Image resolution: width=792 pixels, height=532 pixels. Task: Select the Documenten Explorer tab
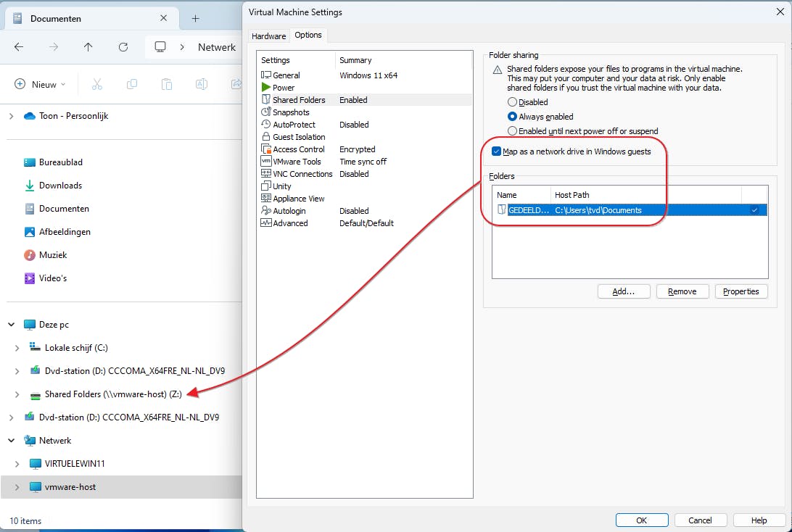click(91, 19)
